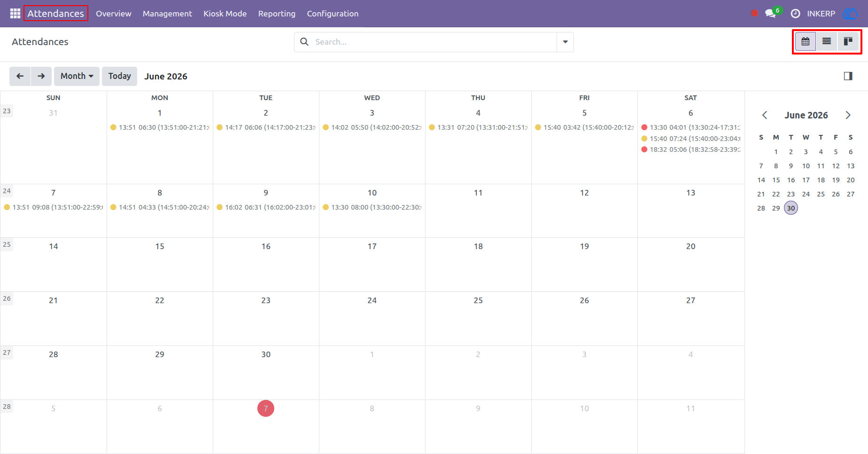Screen dimensions: 868x454
Task: Switch to calendar view icon
Action: click(x=806, y=41)
